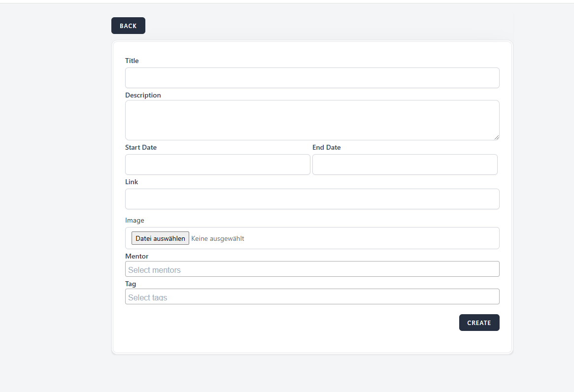Click the Link label
The width and height of the screenshot is (574, 392).
(132, 182)
